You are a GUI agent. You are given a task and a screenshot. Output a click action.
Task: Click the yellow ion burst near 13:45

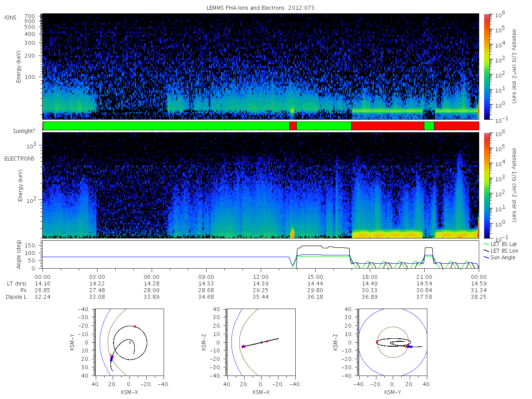pos(292,111)
